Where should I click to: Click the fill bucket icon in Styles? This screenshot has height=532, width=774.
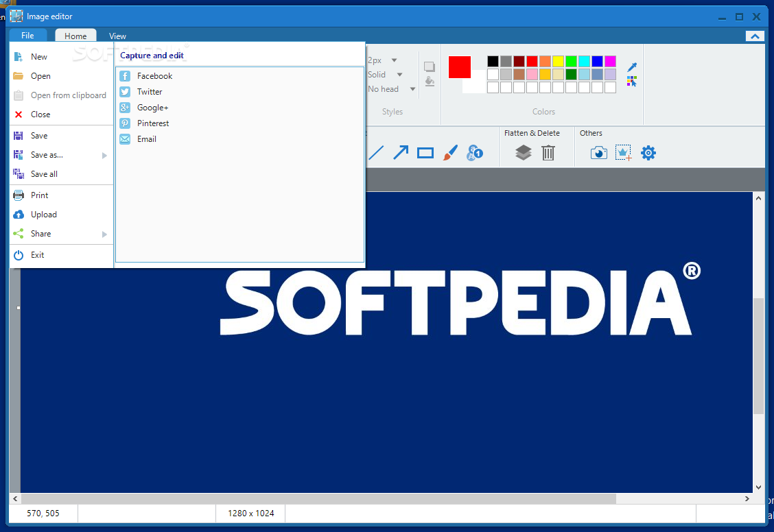pos(430,82)
